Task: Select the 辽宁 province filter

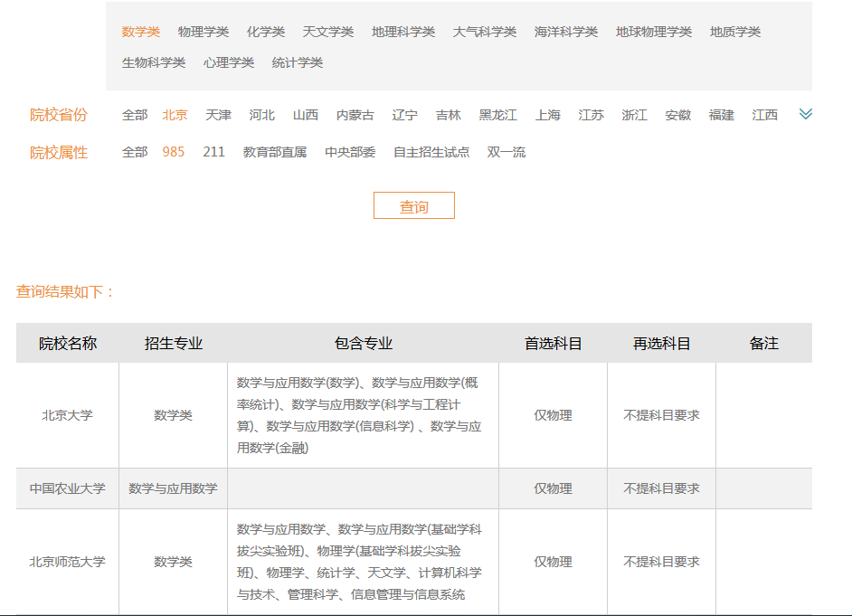Action: (x=405, y=115)
